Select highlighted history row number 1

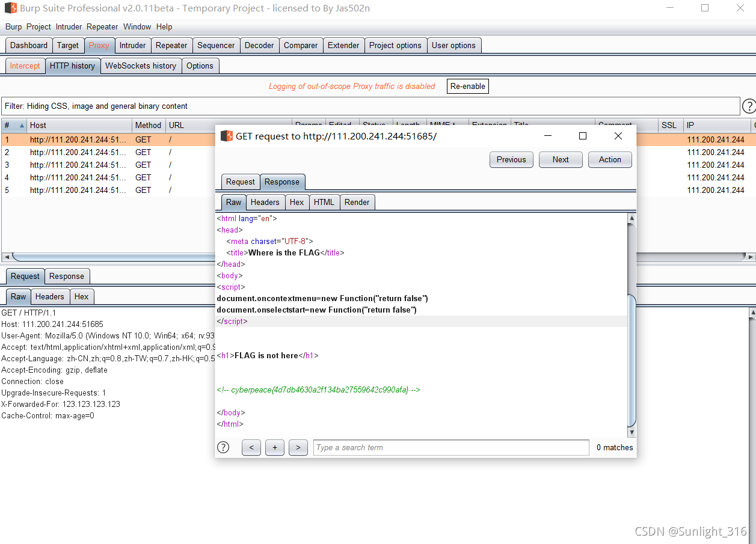[378, 140]
